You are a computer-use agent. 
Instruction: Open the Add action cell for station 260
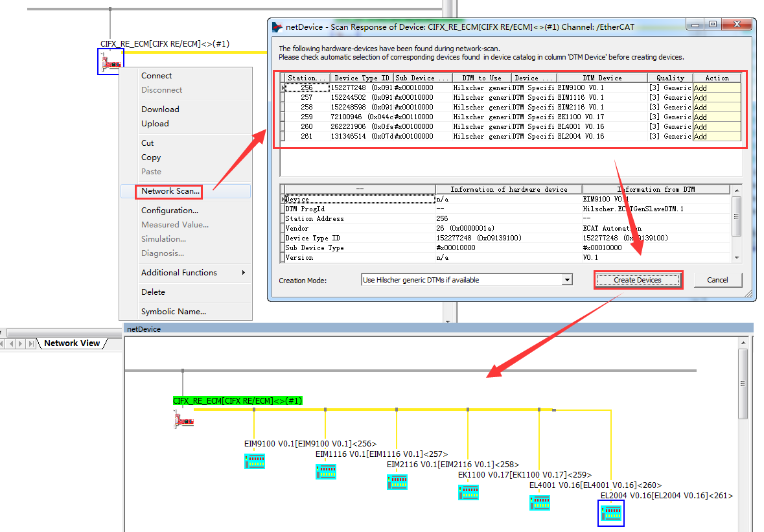pyautogui.click(x=717, y=126)
